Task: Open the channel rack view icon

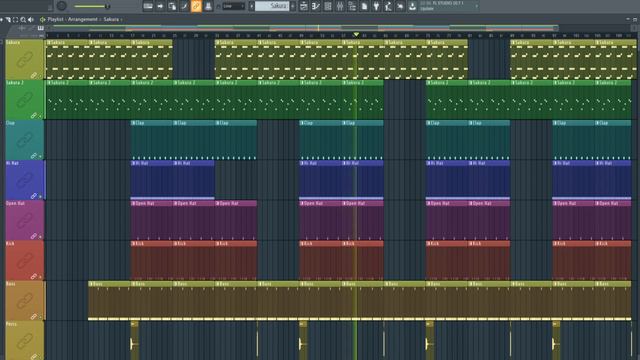Action: [x=328, y=6]
